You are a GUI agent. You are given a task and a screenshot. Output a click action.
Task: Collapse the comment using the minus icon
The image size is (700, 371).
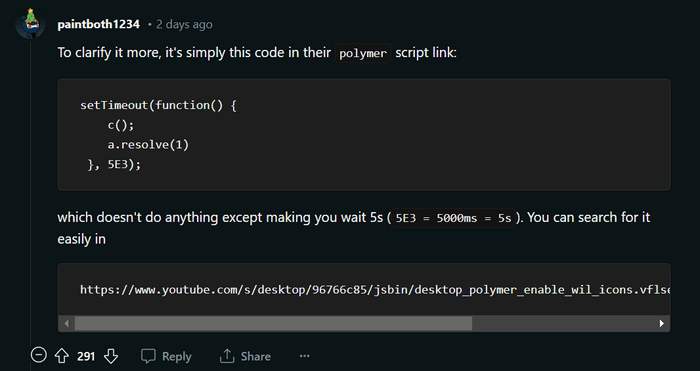pyautogui.click(x=38, y=355)
